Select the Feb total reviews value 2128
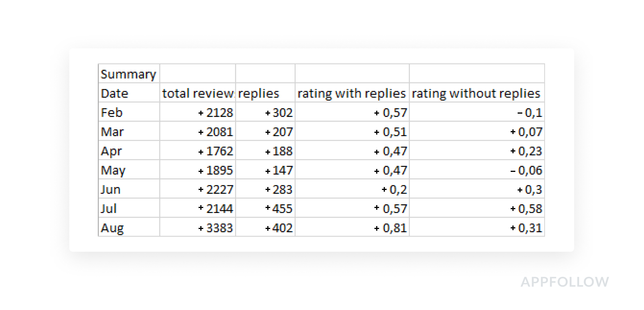 pos(216,113)
